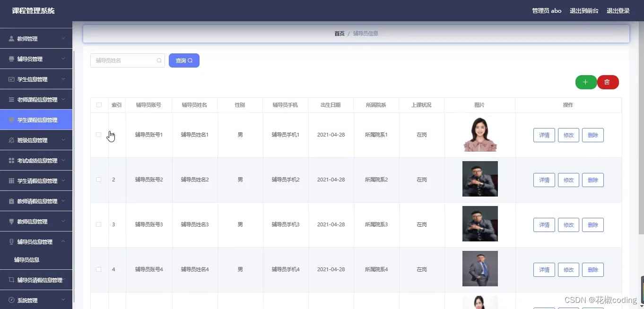The width and height of the screenshot is (644, 309).
Task: Click 修改 for 辅导员姓名3
Action: 568,225
